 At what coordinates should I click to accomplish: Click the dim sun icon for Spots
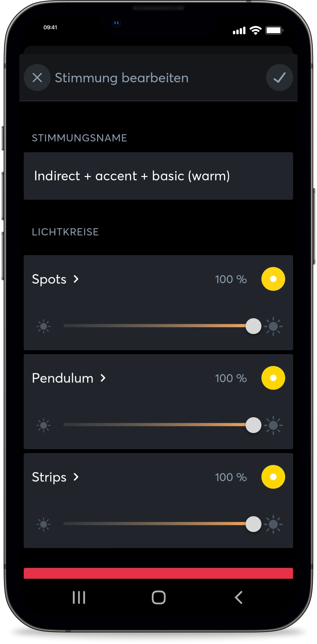point(43,326)
